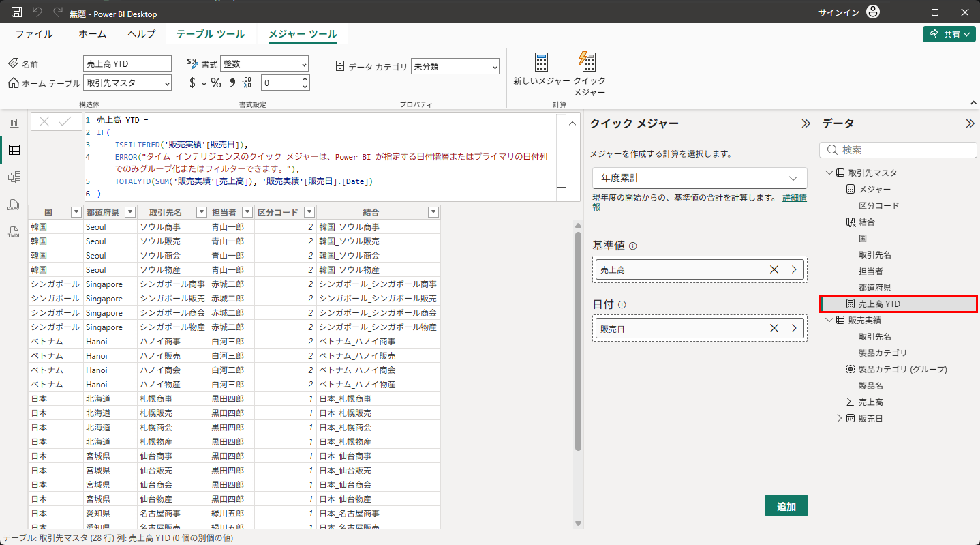Collapse the データ pane
The image size is (980, 545).
(970, 123)
